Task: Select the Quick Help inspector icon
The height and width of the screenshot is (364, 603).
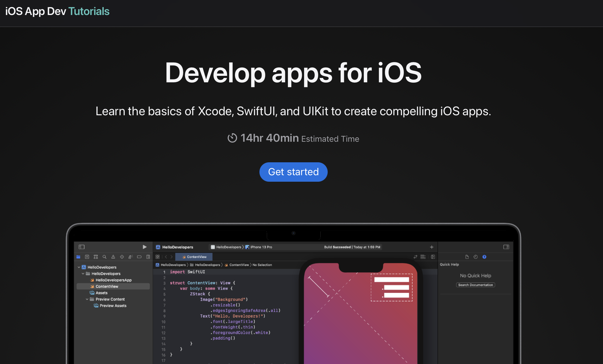Action: click(x=484, y=257)
